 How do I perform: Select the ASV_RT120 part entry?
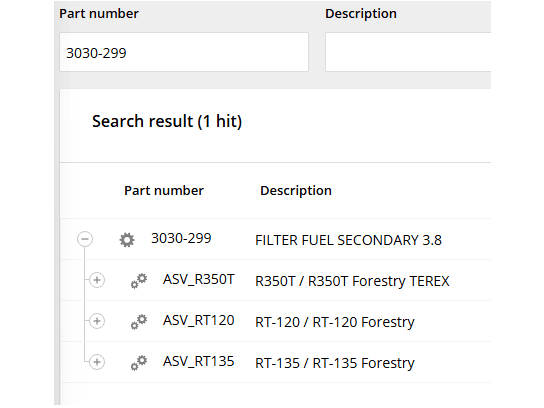tap(199, 321)
